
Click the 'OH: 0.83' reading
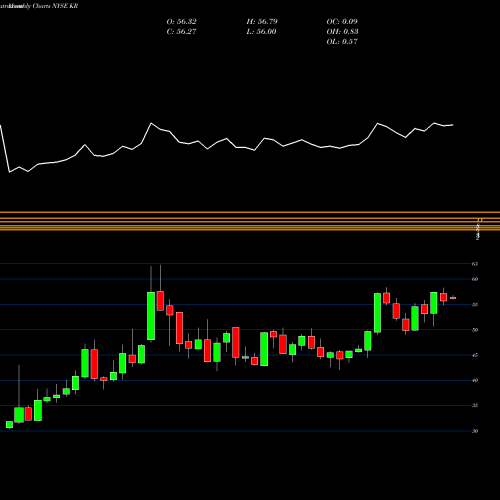tap(342, 32)
